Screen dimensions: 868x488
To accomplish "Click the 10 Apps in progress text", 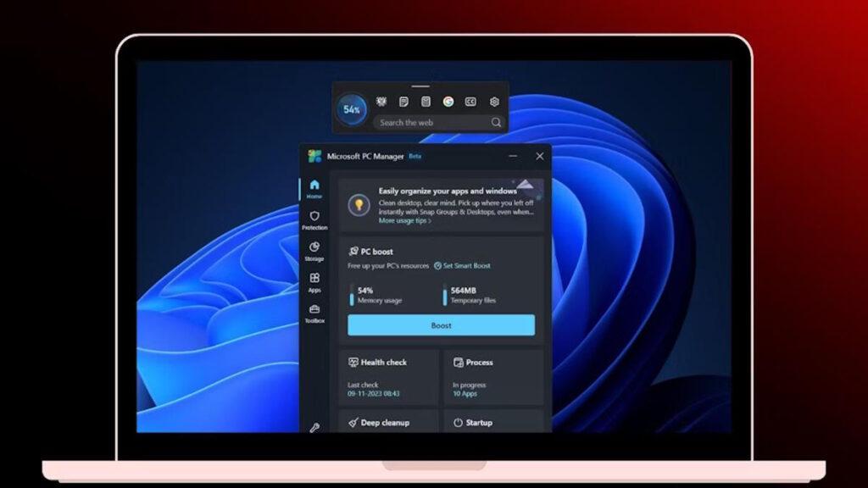I will click(465, 393).
